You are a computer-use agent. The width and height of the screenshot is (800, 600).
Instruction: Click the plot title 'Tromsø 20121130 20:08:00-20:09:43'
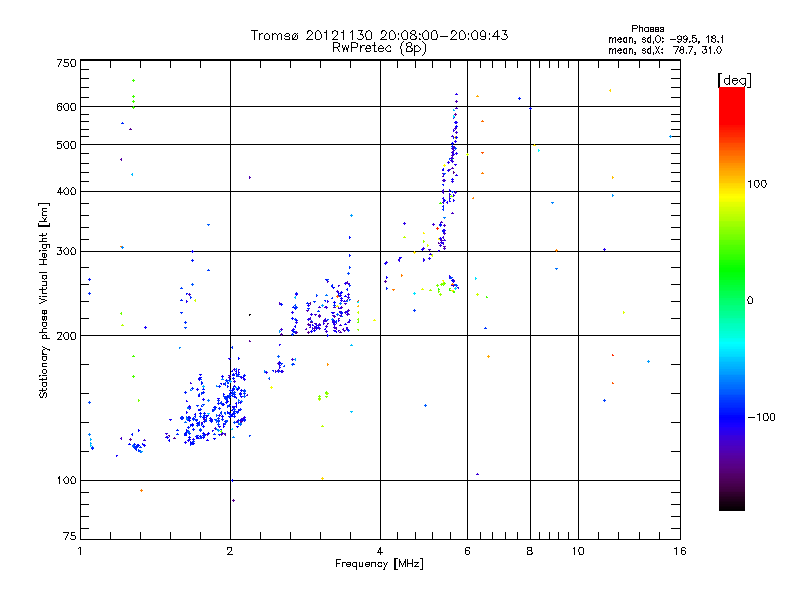(379, 35)
